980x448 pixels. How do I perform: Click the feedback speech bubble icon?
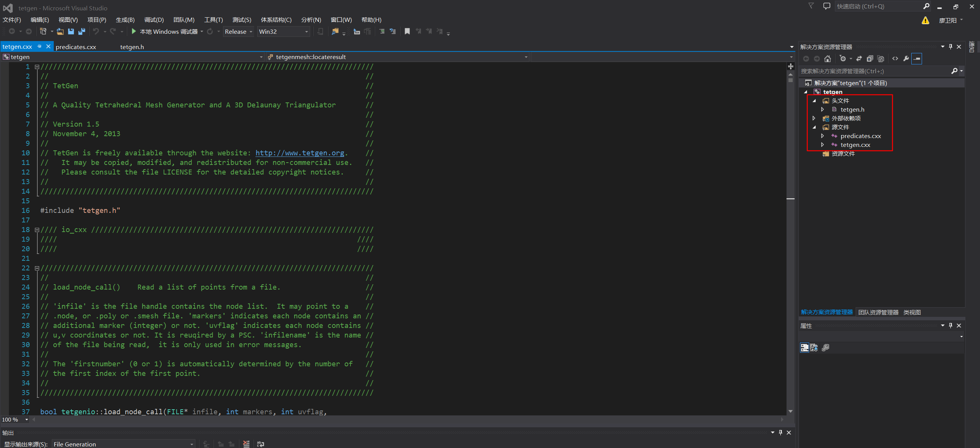pyautogui.click(x=827, y=6)
